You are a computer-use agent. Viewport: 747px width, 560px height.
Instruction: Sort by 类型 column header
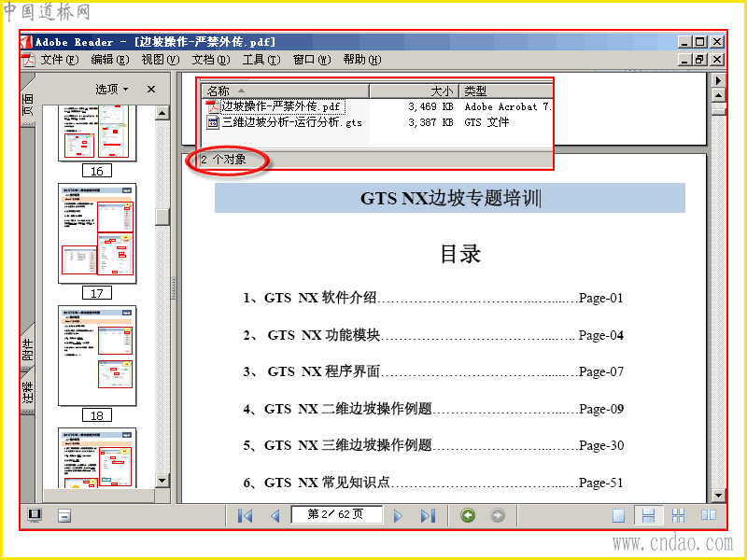click(506, 91)
